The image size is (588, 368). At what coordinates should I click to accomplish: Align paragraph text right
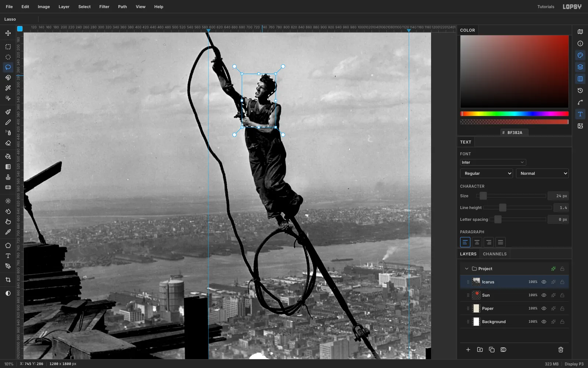(488, 242)
